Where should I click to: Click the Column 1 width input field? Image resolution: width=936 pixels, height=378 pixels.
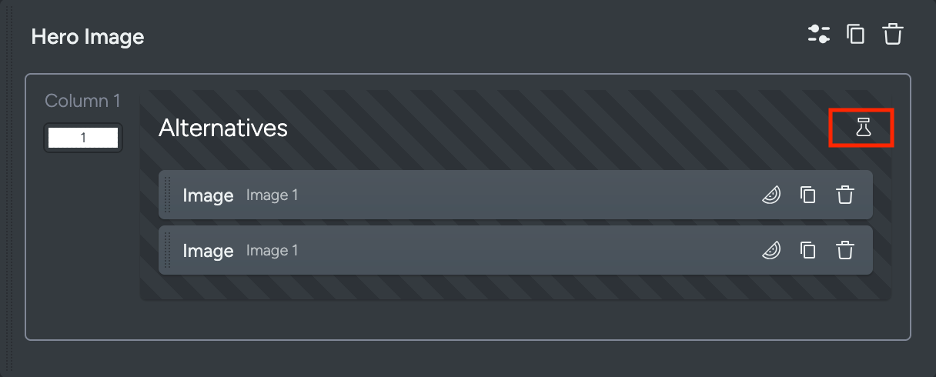coord(83,138)
